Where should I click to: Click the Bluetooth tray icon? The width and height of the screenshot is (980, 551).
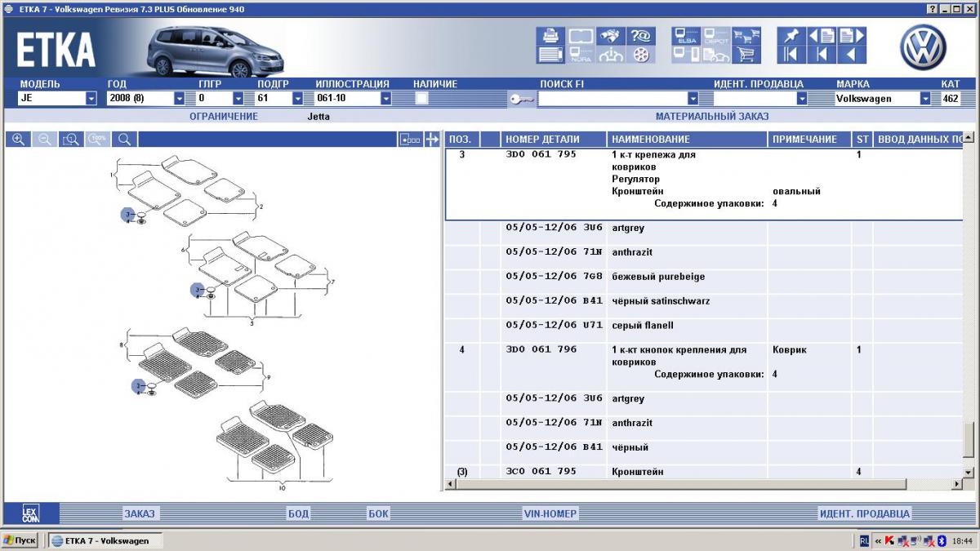pos(941,540)
